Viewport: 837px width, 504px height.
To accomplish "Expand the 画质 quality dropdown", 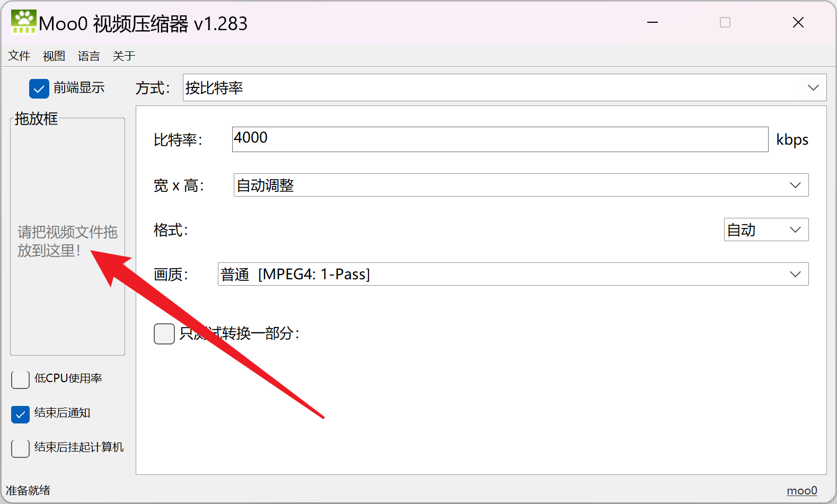I will point(513,275).
